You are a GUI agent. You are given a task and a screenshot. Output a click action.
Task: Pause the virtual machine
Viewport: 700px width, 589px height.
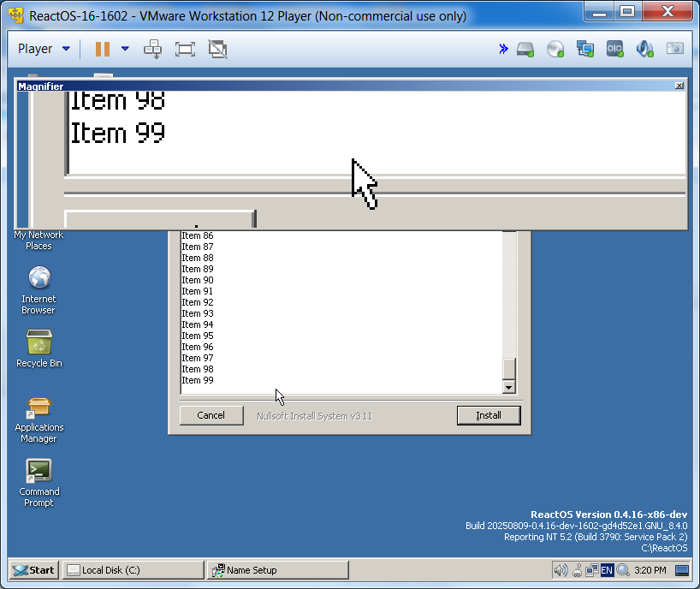click(x=103, y=49)
